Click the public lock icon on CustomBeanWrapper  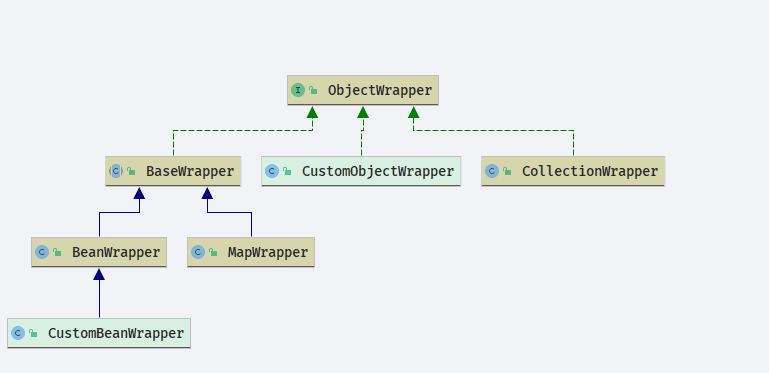(x=33, y=333)
